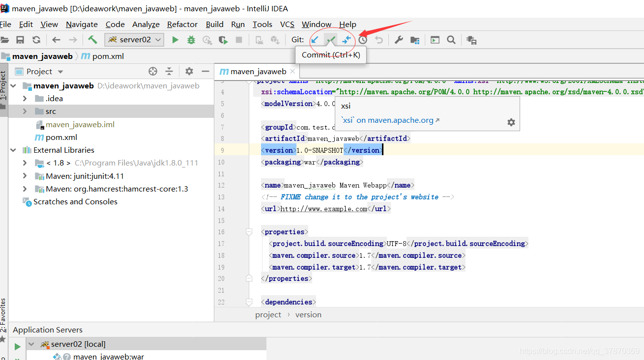Click the last toolbar icon after search
Viewport: 644px width, 360px height.
click(x=471, y=40)
